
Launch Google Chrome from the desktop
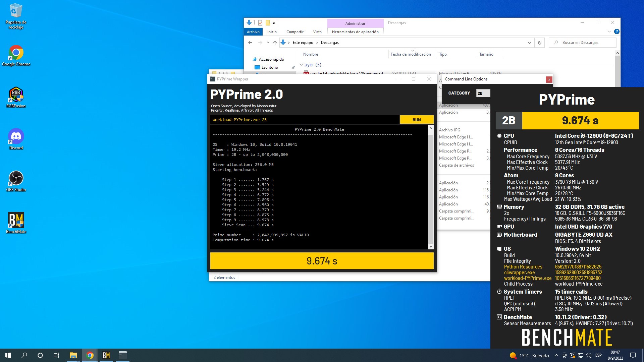click(x=16, y=55)
